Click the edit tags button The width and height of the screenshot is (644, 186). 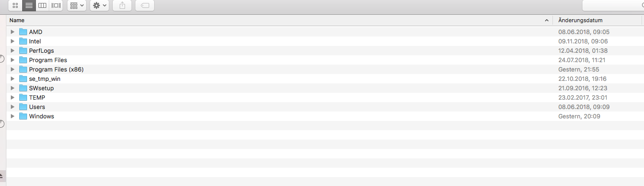pyautogui.click(x=145, y=5)
